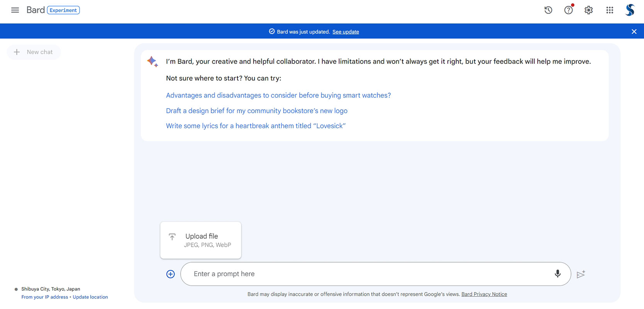Start a New chat
This screenshot has height=309, width=644.
[34, 52]
